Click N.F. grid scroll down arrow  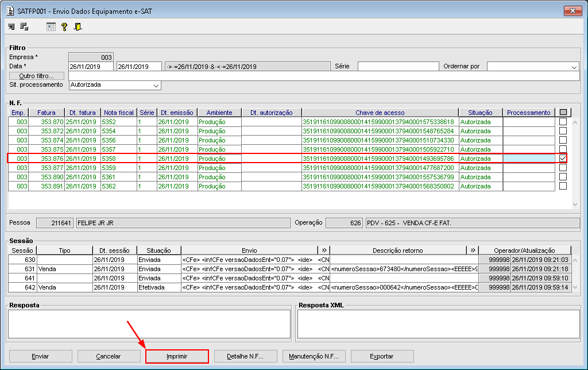(575, 205)
